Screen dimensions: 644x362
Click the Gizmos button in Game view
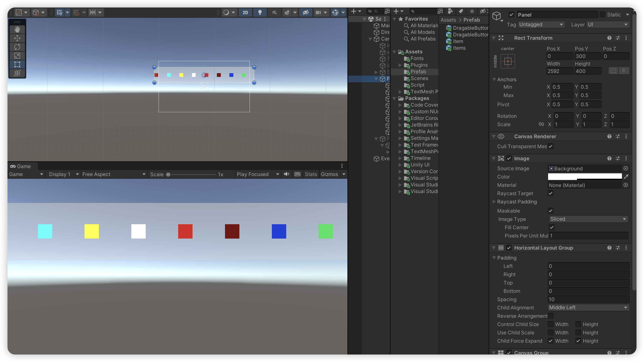(x=329, y=174)
